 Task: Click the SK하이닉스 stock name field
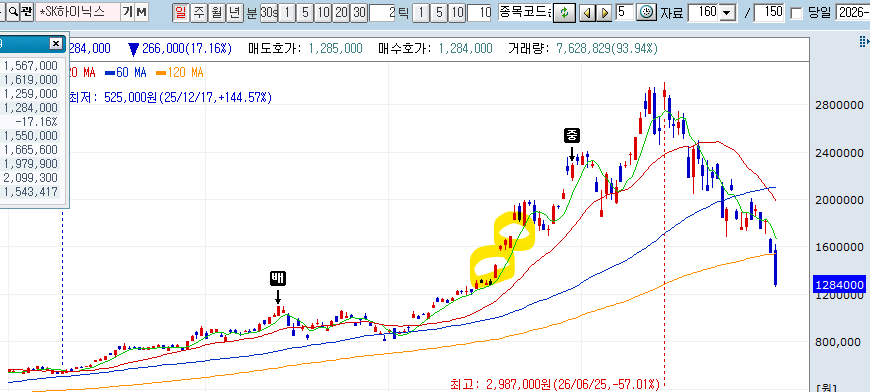(78, 12)
